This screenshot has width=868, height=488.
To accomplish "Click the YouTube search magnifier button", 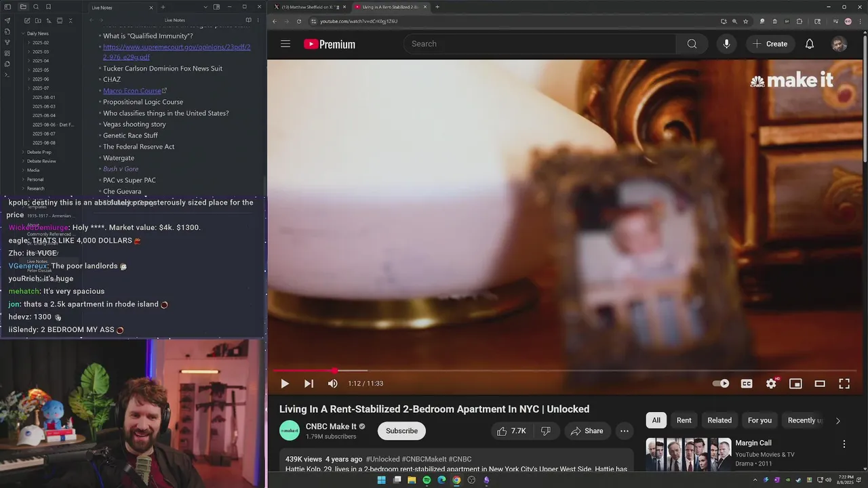I will pos(692,44).
